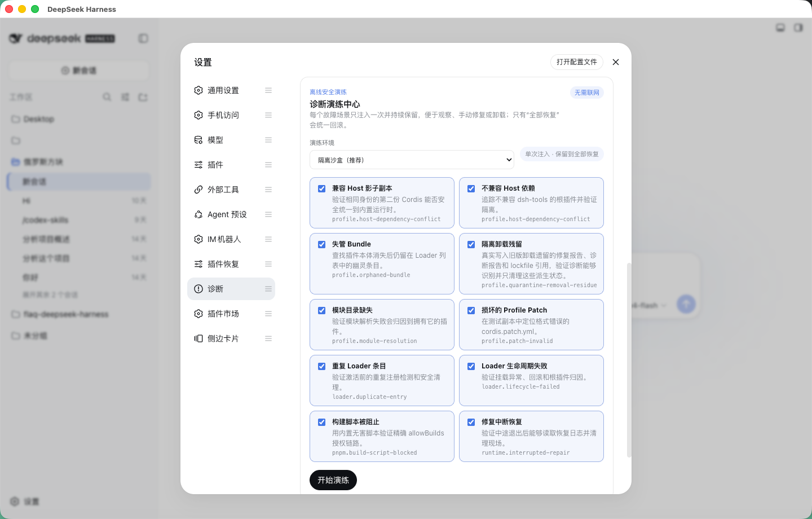Click the IM 机器人 icon

tap(198, 239)
